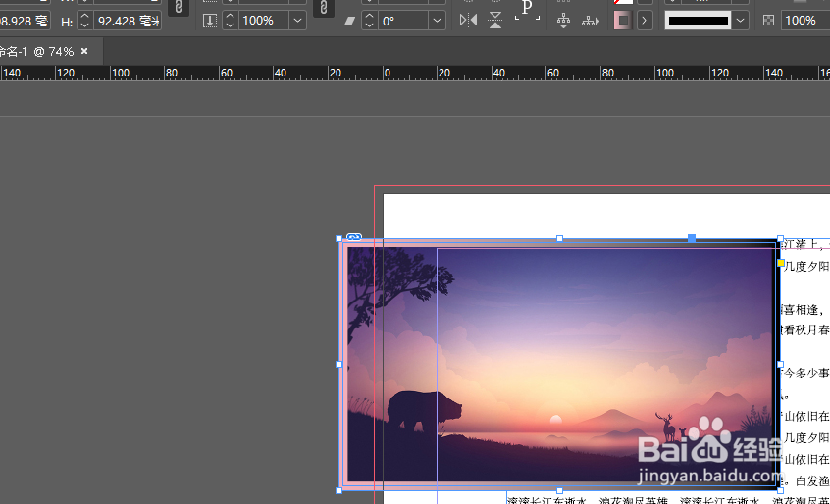Open the Scale Y percentage dropdown

pyautogui.click(x=298, y=21)
